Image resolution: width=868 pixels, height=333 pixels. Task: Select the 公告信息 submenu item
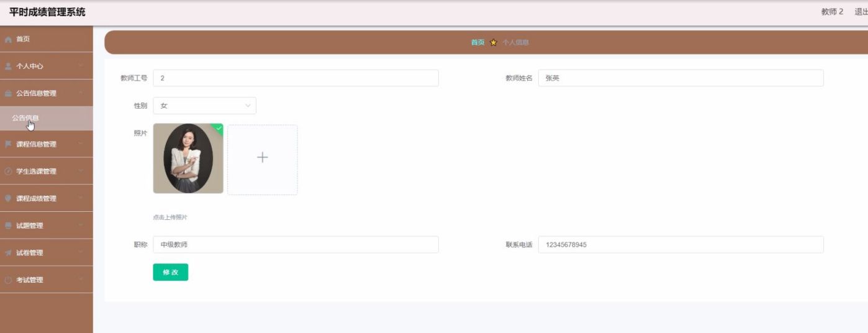pyautogui.click(x=25, y=118)
